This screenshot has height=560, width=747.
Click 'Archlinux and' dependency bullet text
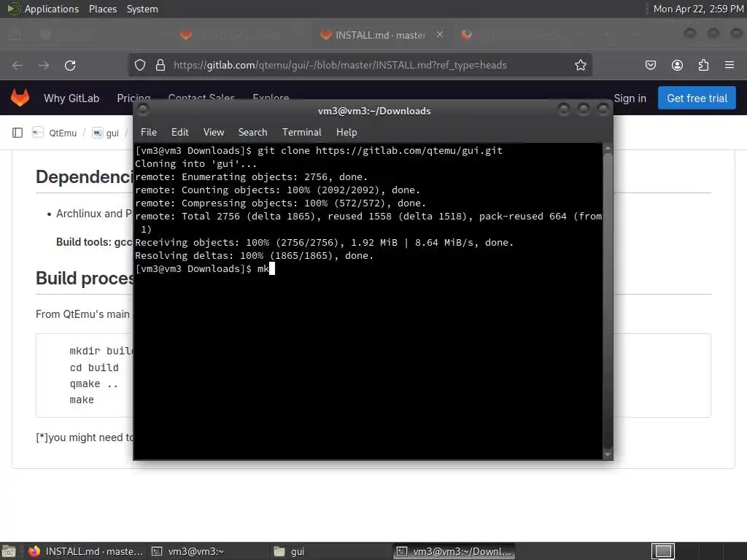(94, 214)
